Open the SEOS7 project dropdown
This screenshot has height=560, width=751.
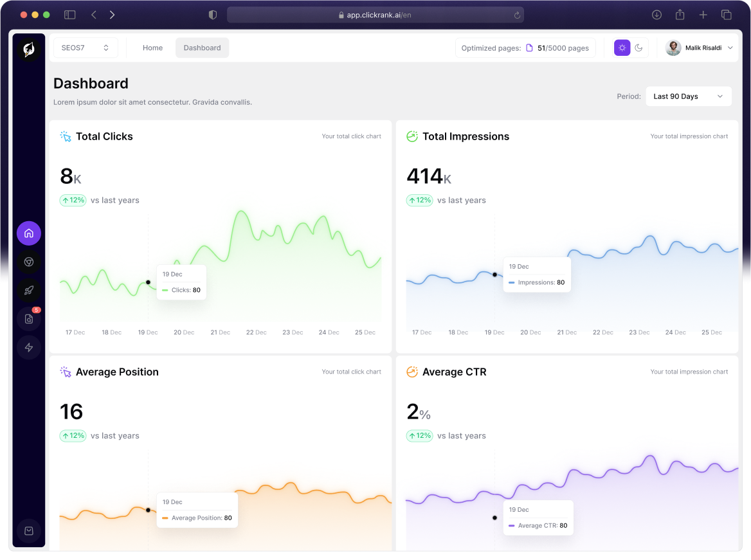tap(86, 48)
